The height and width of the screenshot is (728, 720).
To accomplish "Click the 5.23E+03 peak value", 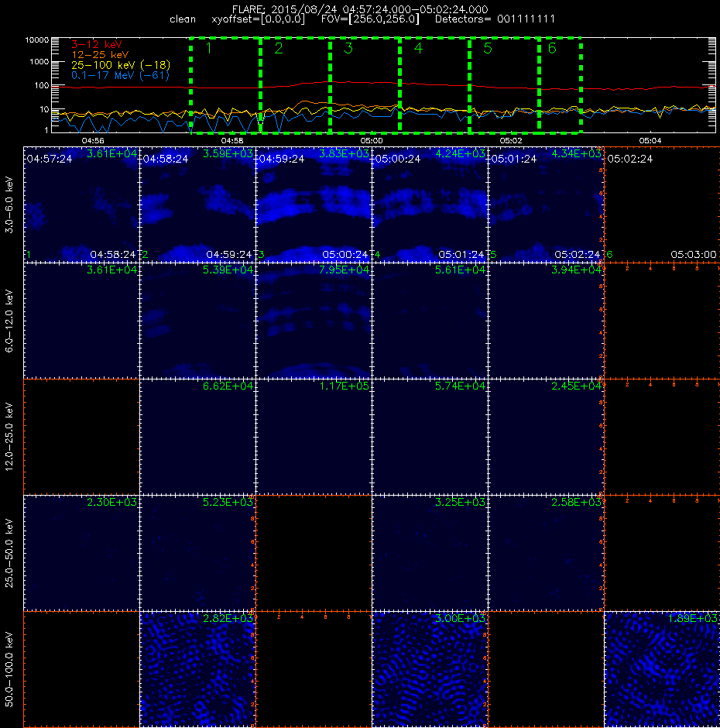I will pos(228,502).
